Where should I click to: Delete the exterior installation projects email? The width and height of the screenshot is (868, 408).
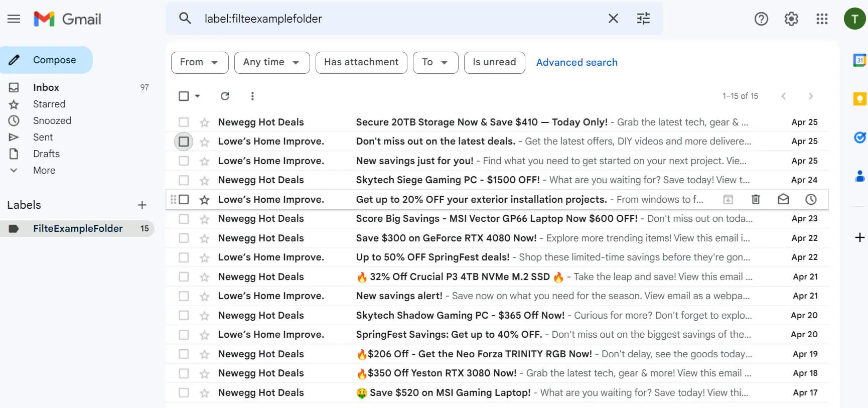756,199
